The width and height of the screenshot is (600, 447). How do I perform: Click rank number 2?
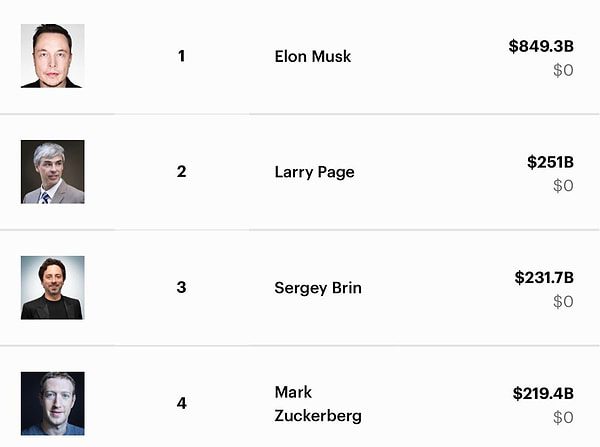pyautogui.click(x=181, y=172)
